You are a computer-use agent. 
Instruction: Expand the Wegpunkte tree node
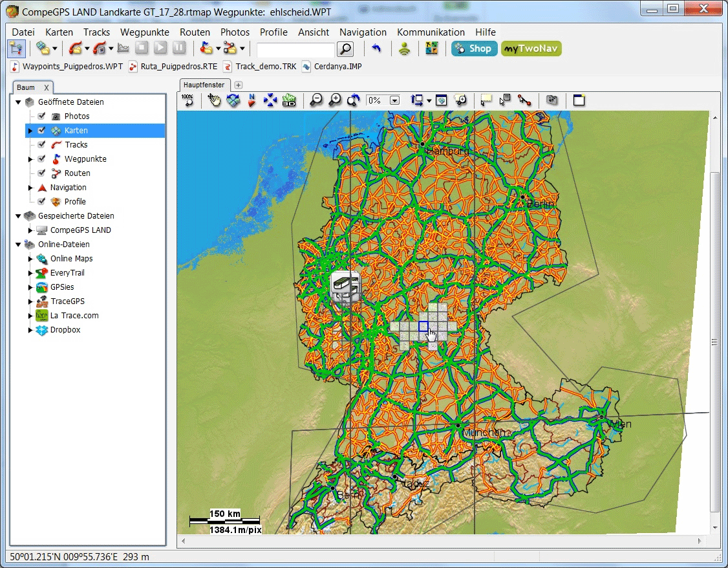pos(30,159)
